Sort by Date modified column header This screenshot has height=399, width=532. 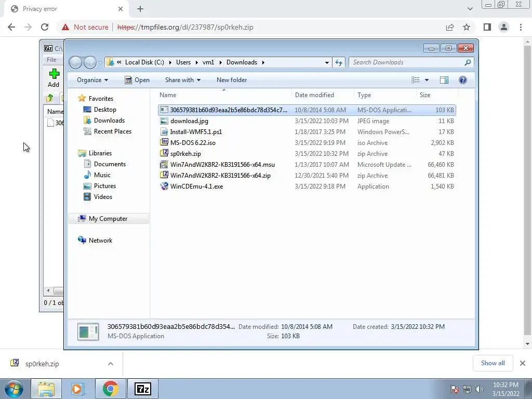point(322,95)
